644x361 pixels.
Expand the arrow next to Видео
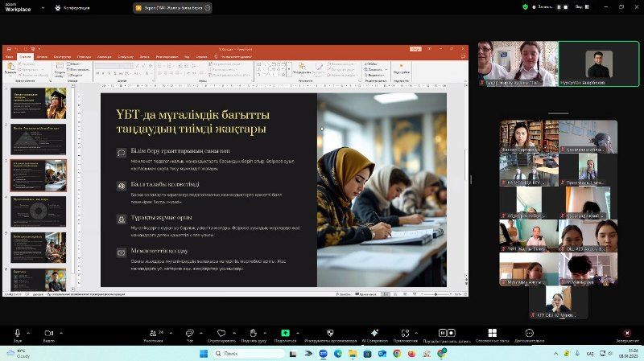point(60,332)
